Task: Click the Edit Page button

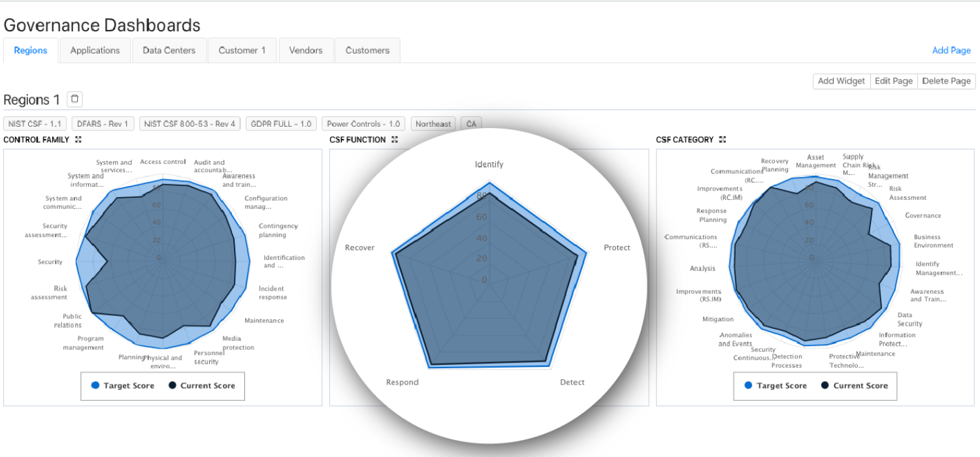Action: click(x=894, y=81)
